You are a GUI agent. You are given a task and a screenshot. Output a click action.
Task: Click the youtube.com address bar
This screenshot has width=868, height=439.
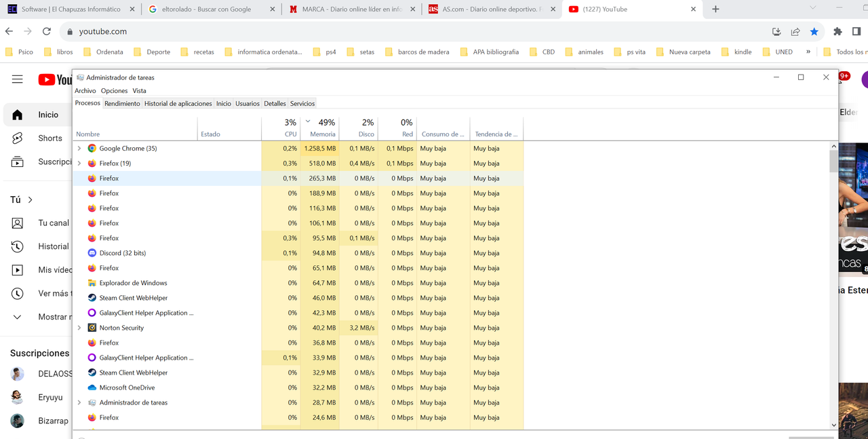point(420,31)
